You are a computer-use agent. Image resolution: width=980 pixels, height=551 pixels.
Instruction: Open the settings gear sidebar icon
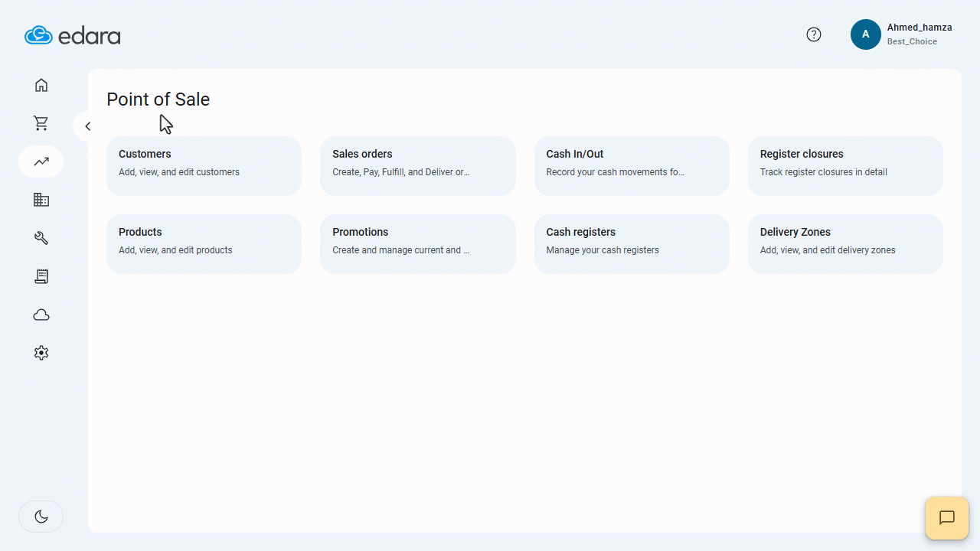pos(41,353)
